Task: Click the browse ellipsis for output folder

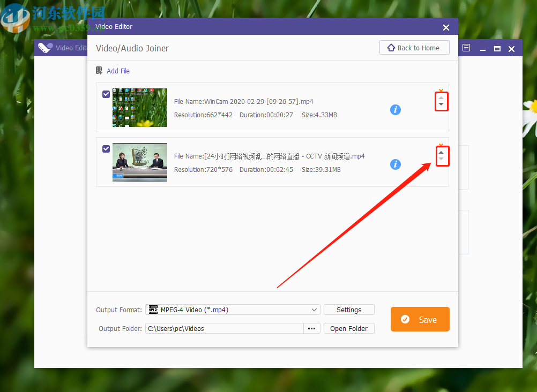Action: tap(311, 328)
